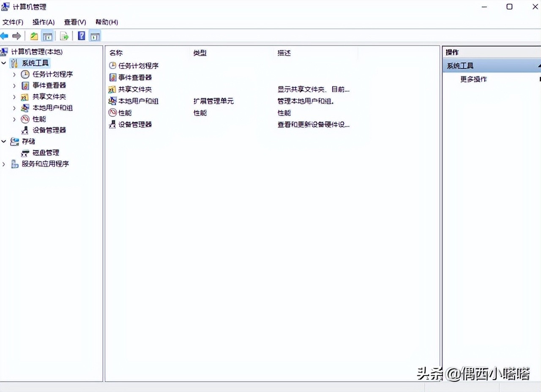This screenshot has width=541, height=392.
Task: Toggle the show/hide console tree icon
Action: (x=48, y=36)
